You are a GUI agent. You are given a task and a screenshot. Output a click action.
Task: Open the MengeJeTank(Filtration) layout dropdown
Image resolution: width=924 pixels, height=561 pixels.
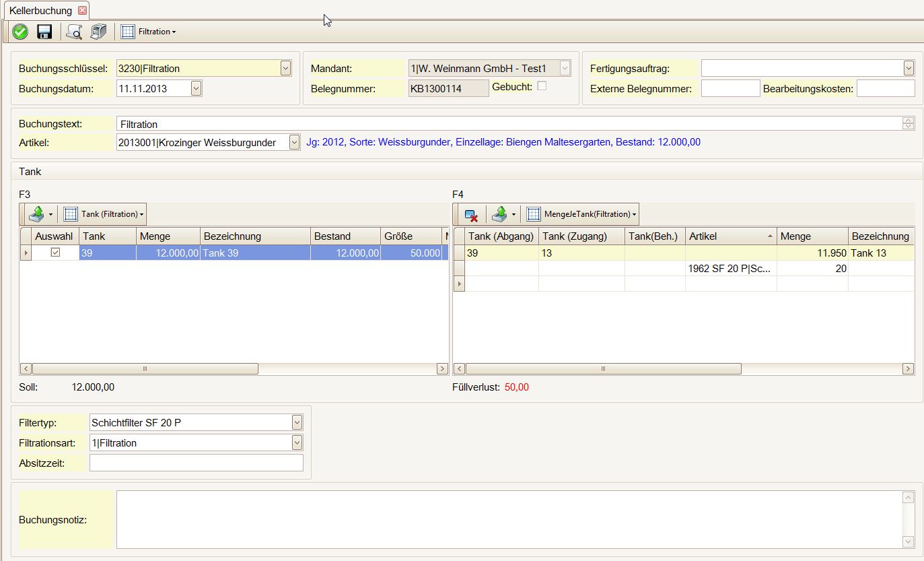click(590, 214)
